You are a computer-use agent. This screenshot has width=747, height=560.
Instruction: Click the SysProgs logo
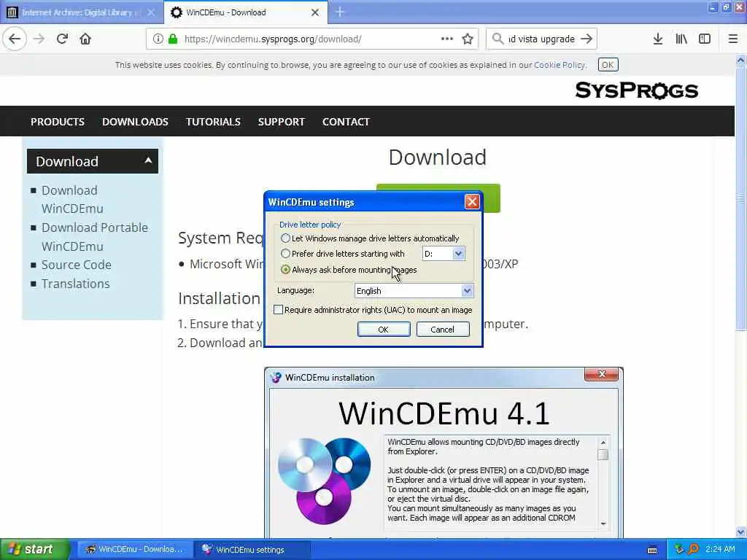[x=636, y=90]
